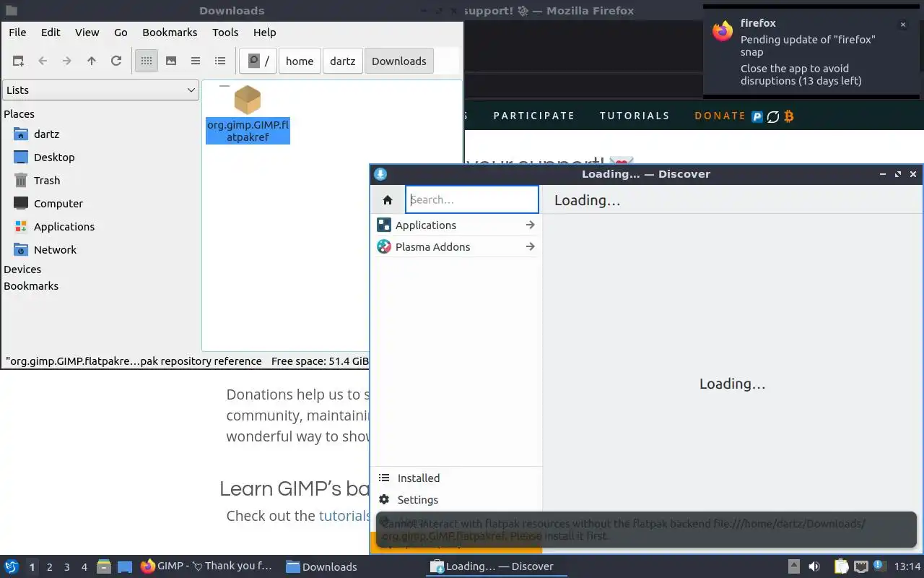Viewport: 924px width, 578px height.
Task: Select the org.gimp.GIMP.flatpakref package icon
Action: point(248,100)
